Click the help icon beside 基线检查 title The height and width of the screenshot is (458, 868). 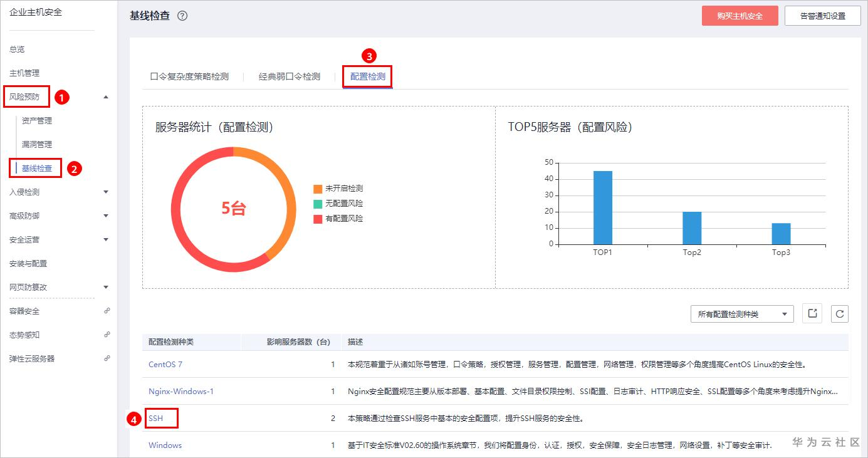click(182, 16)
